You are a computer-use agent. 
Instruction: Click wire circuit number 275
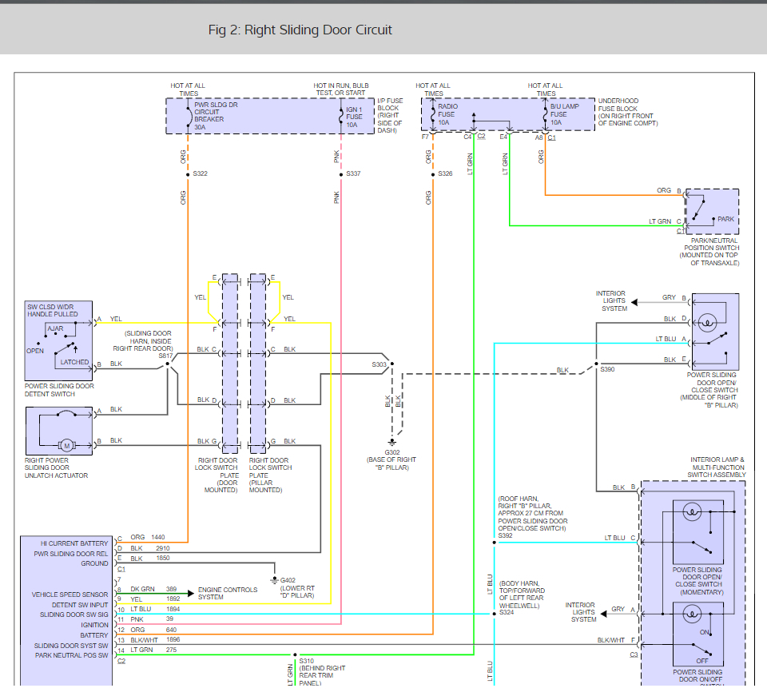pyautogui.click(x=171, y=650)
